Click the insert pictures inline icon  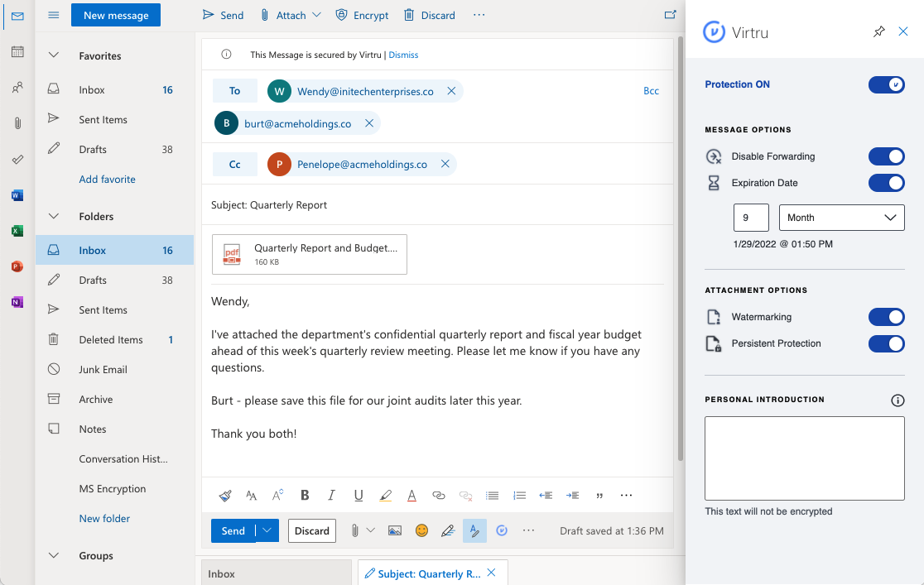(394, 530)
